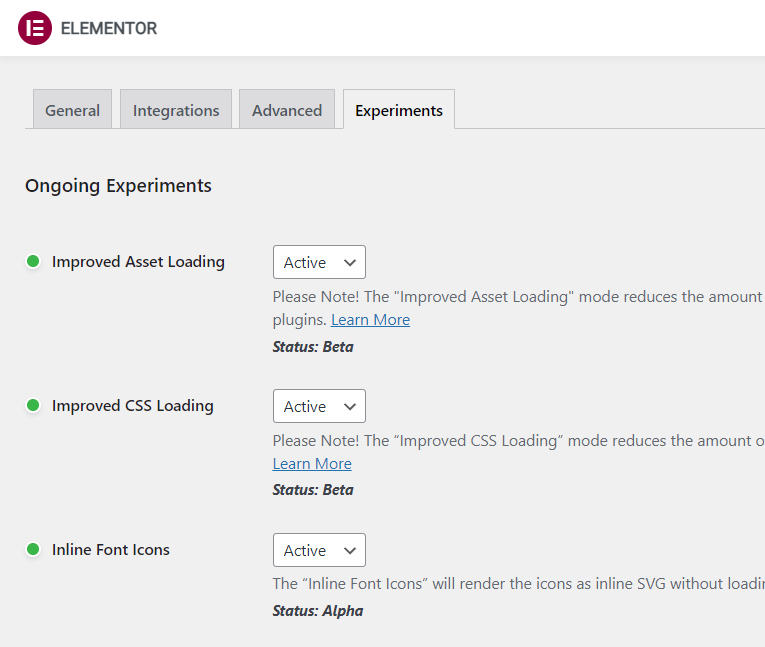Open the Improved Asset Loading status dropdown
This screenshot has height=647, width=765.
319,262
